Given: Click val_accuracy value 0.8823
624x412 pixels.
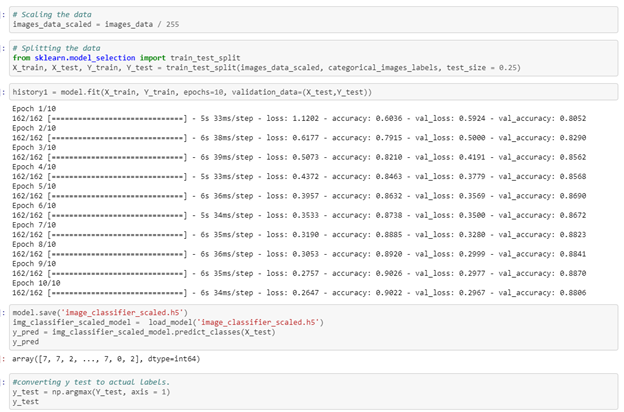Looking at the screenshot, I should [573, 234].
